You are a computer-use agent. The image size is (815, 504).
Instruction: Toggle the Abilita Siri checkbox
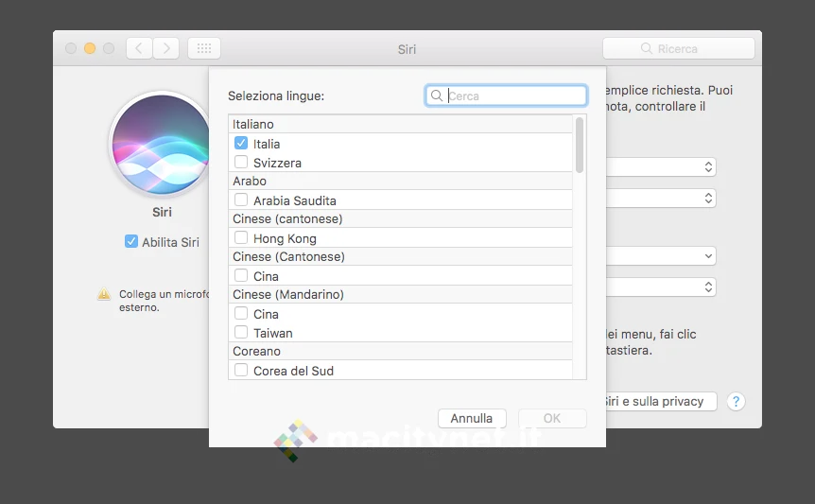point(131,242)
